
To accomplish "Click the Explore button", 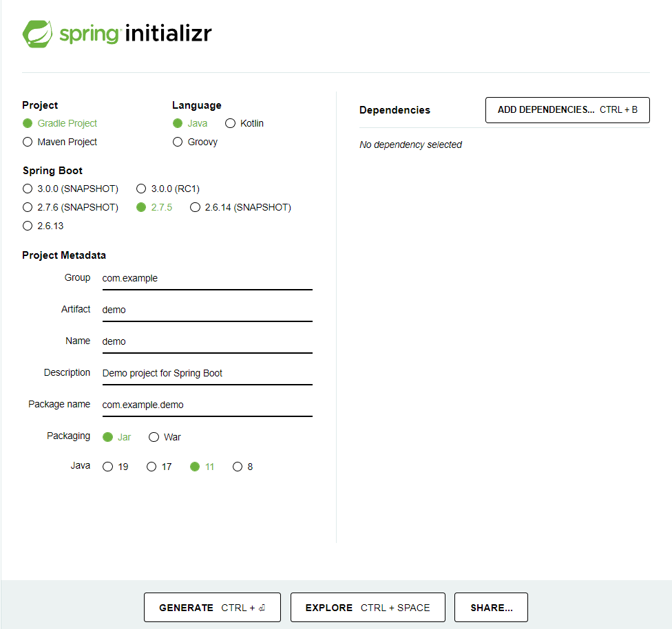I will pos(368,607).
